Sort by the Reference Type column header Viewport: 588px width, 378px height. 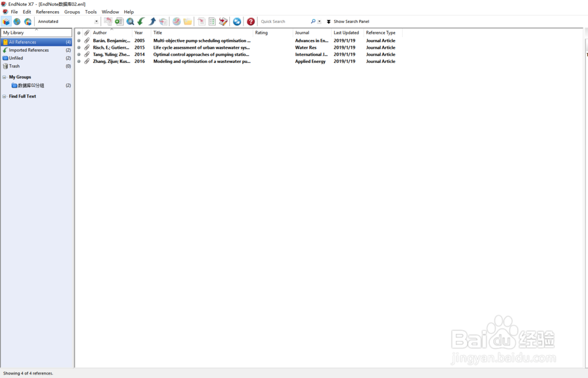coord(383,33)
